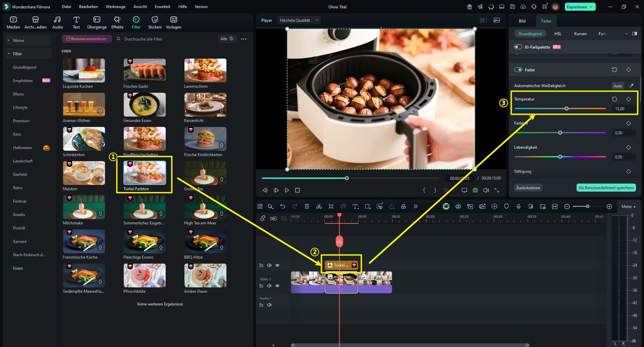Open the Effekte library
The width and height of the screenshot is (644, 347).
(x=117, y=22)
